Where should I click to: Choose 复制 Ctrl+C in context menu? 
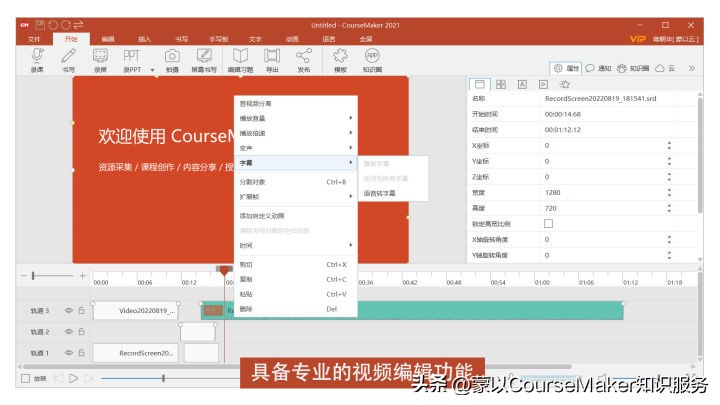click(x=296, y=279)
